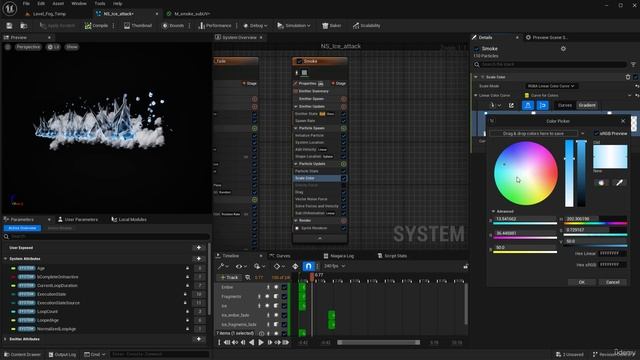This screenshot has width=640, height=360.
Task: Open the Performance toolbar button
Action: pyautogui.click(x=215, y=26)
